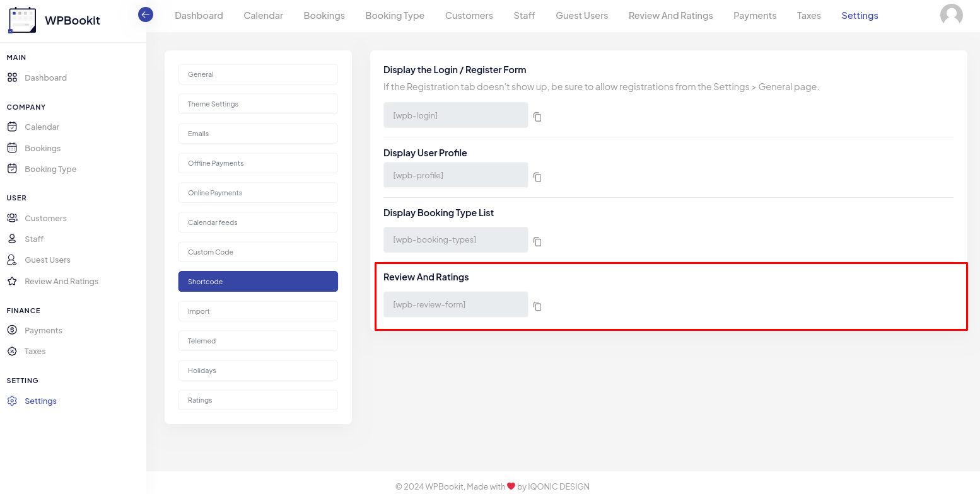The width and height of the screenshot is (980, 494).
Task: Open the Theme Settings section
Action: point(258,104)
